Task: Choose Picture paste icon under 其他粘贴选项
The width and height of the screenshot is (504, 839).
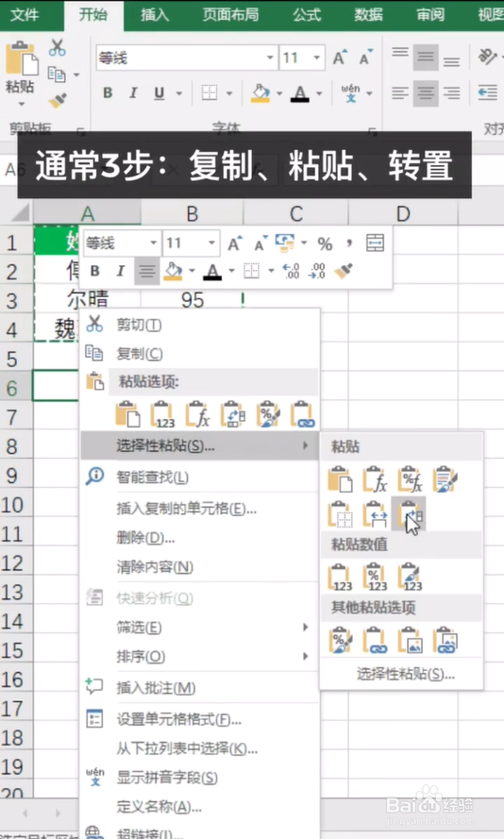Action: click(x=411, y=641)
